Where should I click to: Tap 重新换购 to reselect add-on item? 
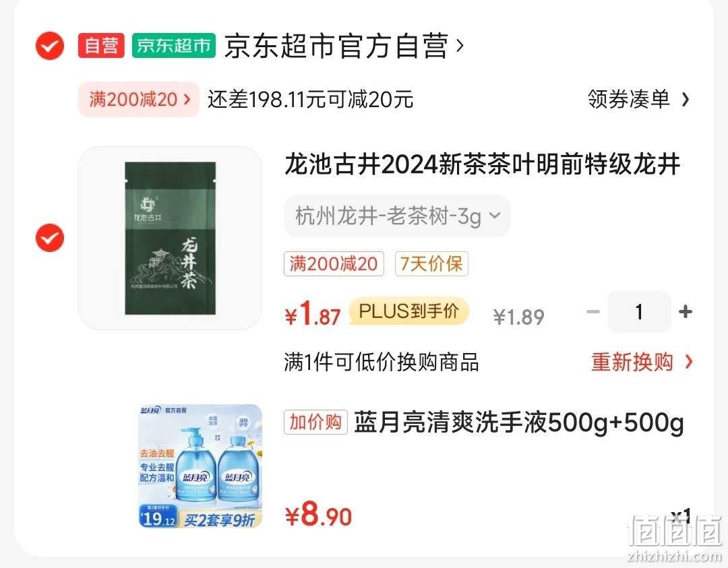[x=642, y=362]
